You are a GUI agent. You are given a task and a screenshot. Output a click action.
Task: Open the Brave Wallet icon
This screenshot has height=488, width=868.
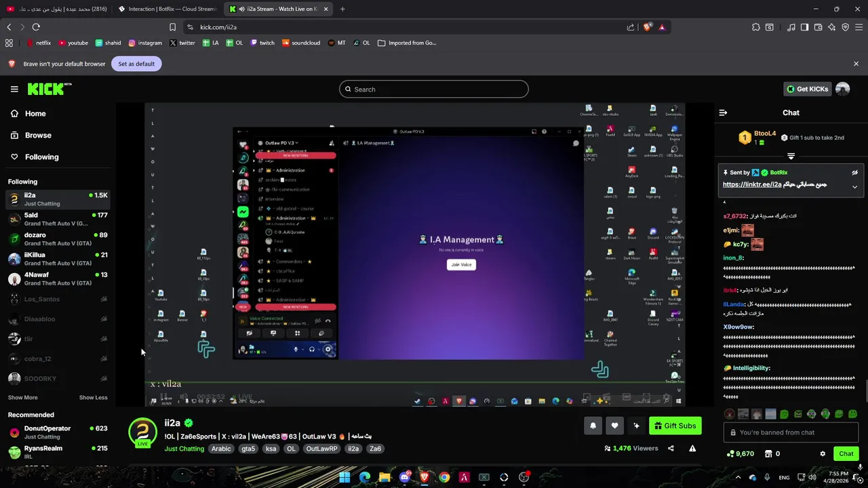(x=818, y=27)
